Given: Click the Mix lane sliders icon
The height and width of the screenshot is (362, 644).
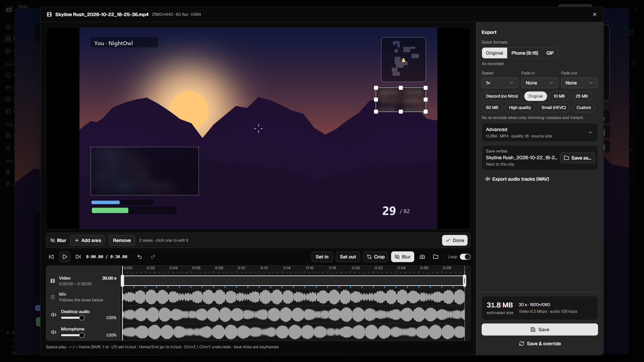Looking at the screenshot, I should click(x=53, y=297).
